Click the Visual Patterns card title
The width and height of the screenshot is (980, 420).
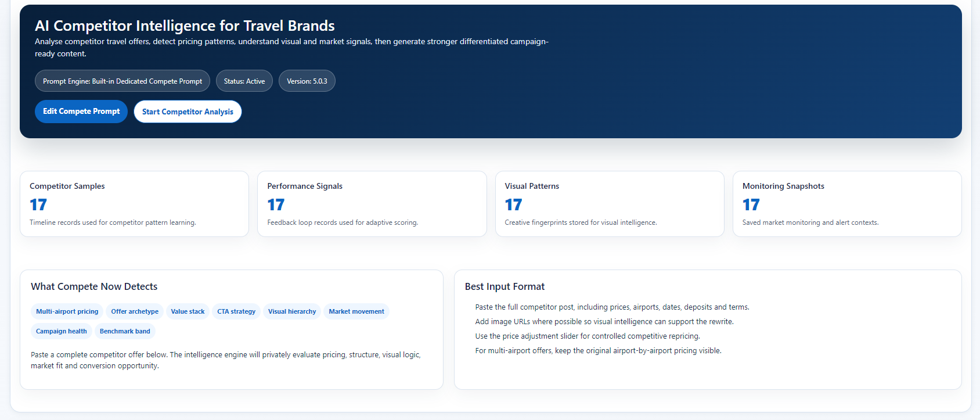tap(532, 186)
